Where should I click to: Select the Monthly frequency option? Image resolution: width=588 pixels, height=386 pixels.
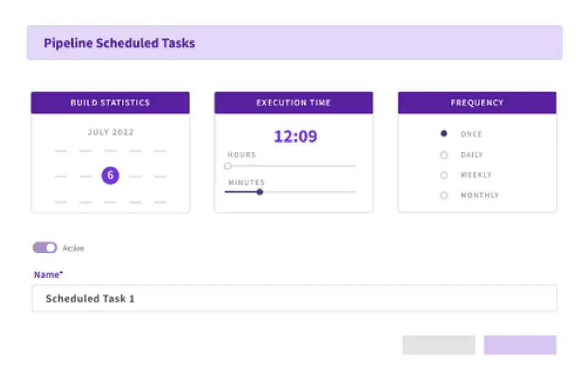pos(444,195)
